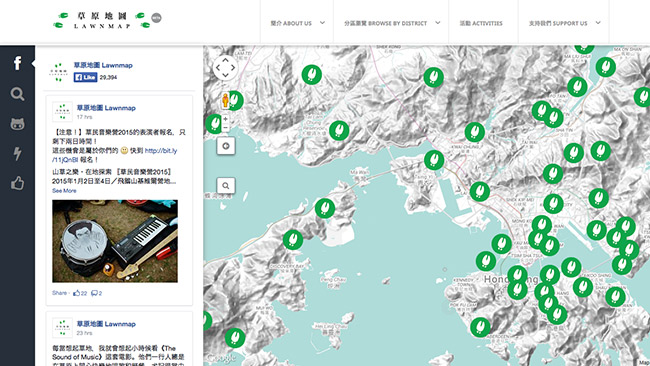Click the sidebar search magnifier icon

[x=17, y=94]
